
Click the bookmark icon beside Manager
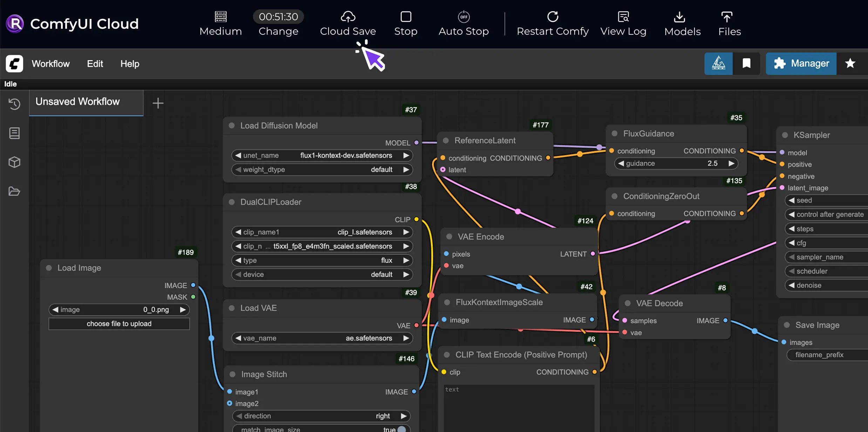click(746, 63)
